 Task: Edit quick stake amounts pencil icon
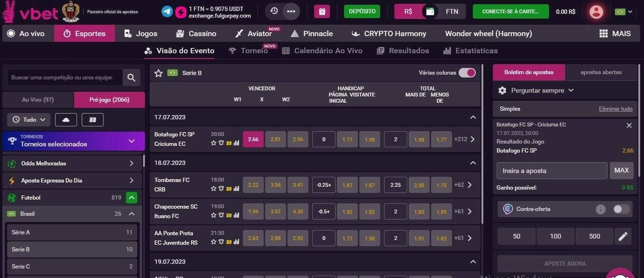(623, 236)
